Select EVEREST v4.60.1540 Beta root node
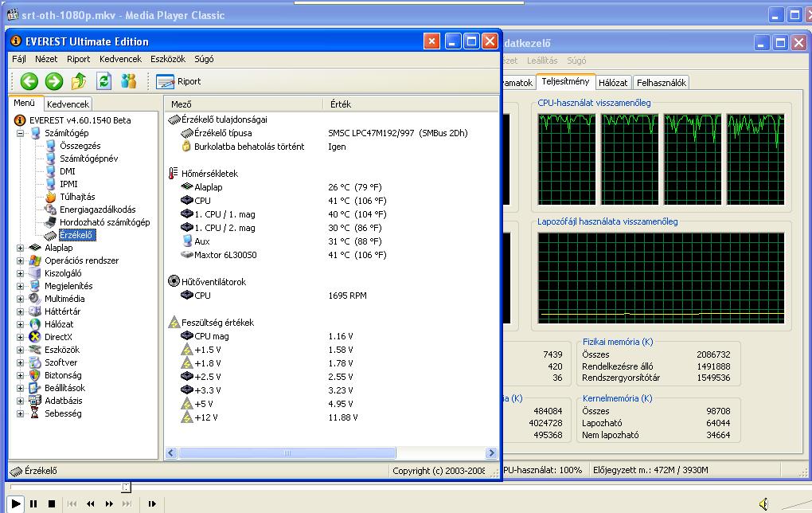Image resolution: width=812 pixels, height=513 pixels. click(x=80, y=120)
